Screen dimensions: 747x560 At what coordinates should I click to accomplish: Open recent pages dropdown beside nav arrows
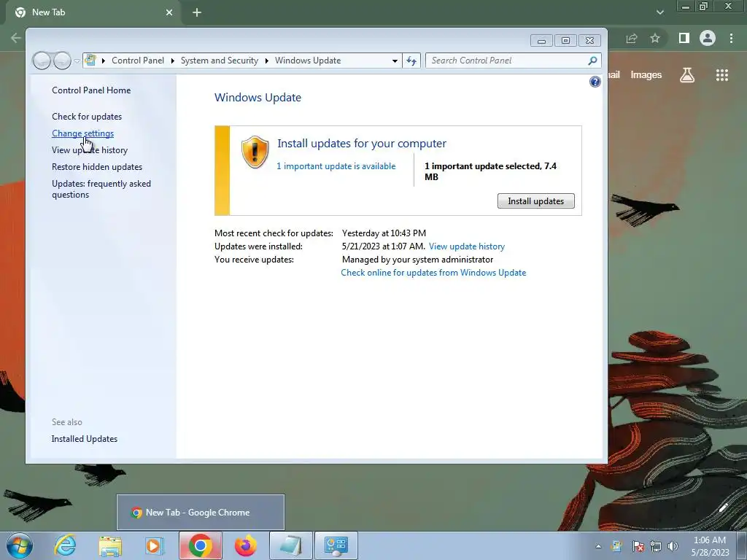tap(77, 61)
